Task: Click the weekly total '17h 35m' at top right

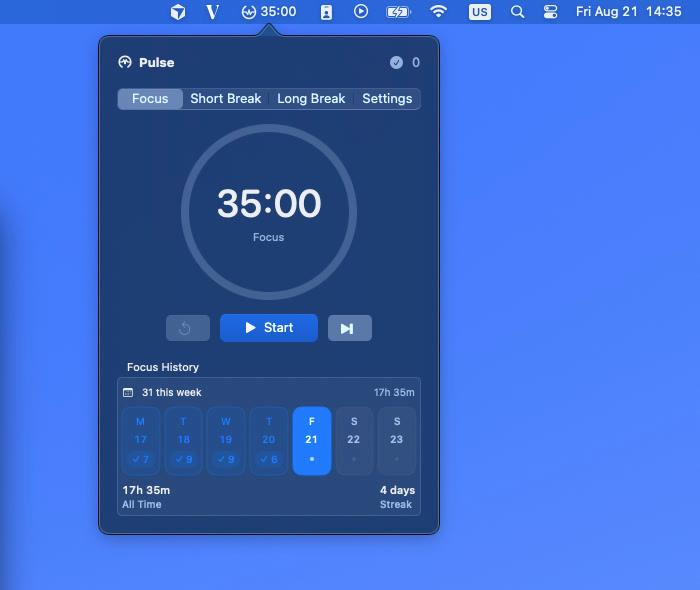Action: coord(394,392)
